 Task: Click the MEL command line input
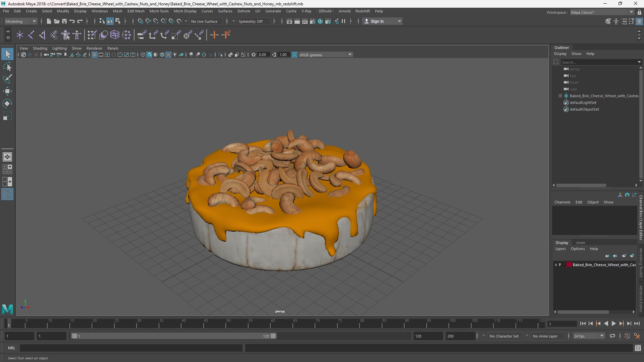click(131, 348)
